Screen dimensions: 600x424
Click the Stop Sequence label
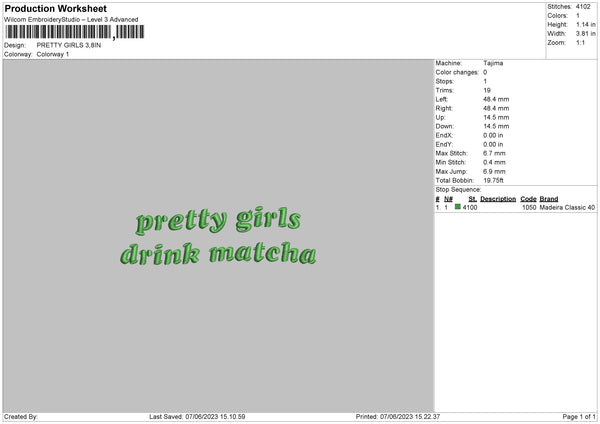(458, 189)
